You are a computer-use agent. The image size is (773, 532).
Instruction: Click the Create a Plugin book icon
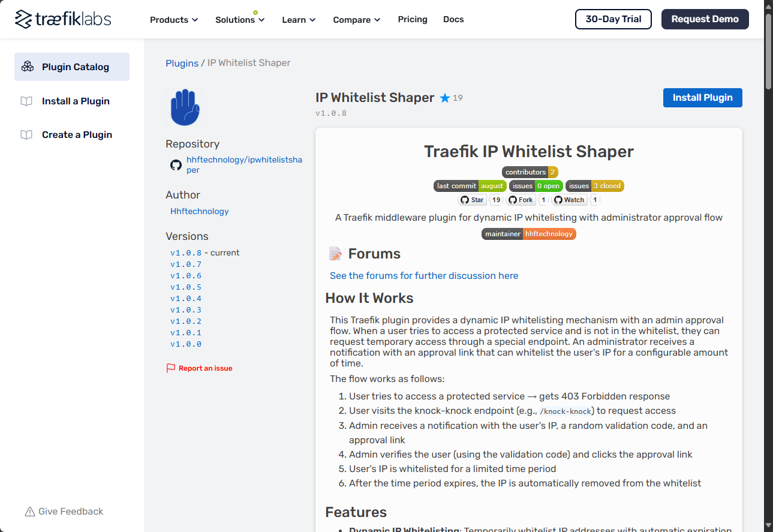pos(26,134)
